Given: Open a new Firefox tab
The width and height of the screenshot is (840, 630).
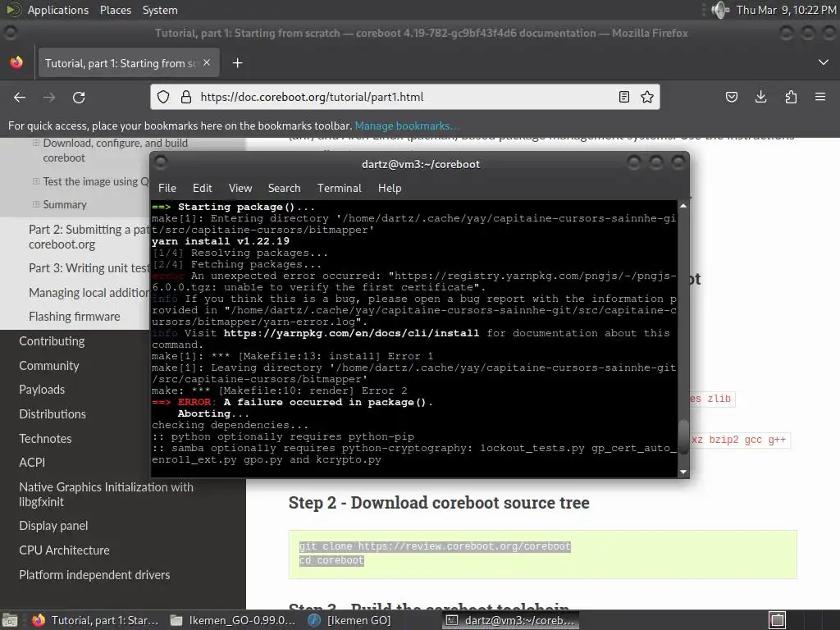Looking at the screenshot, I should [x=237, y=63].
